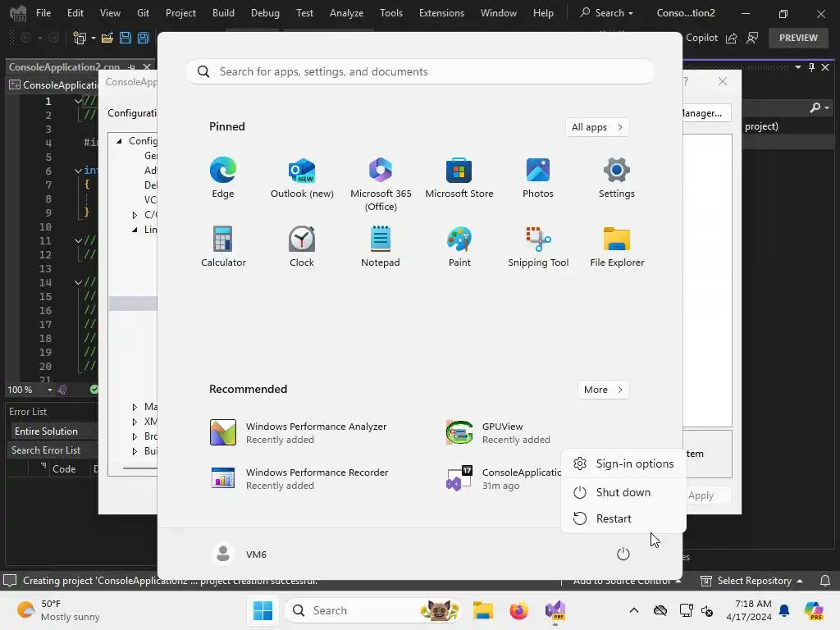This screenshot has width=840, height=630.
Task: Open the Git menu
Action: 143,13
